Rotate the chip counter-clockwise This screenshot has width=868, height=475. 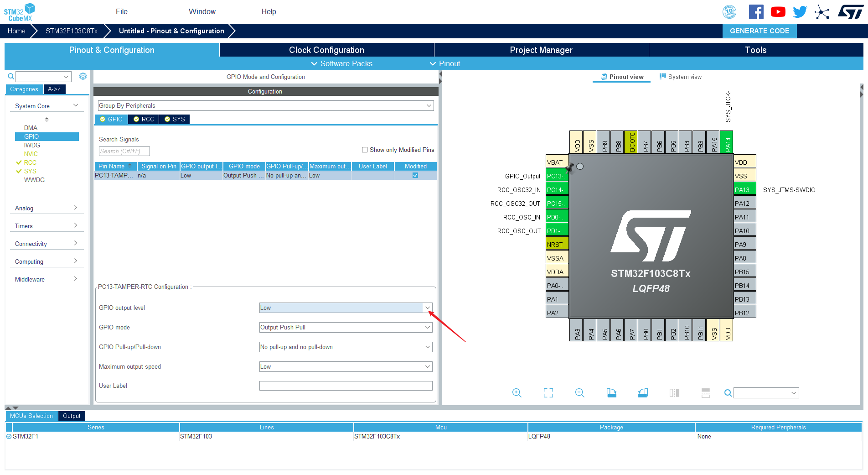coord(643,393)
